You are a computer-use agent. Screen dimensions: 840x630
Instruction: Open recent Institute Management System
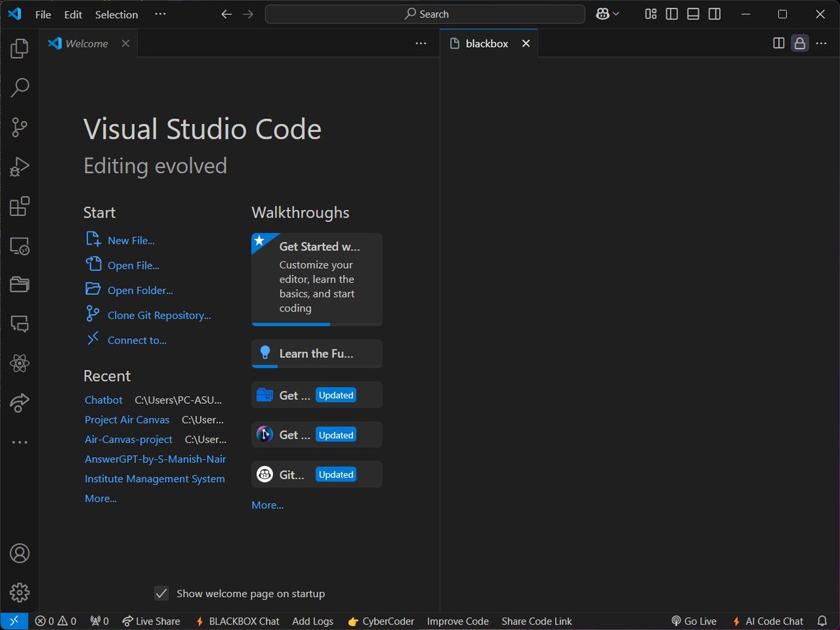coord(155,479)
